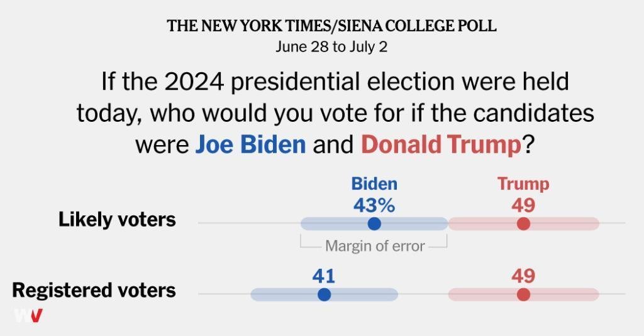
Task: Click the Margin of error annotation
Action: [x=375, y=246]
